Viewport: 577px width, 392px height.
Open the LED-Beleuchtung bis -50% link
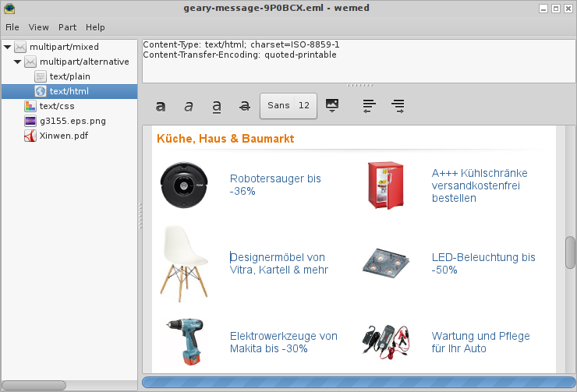[483, 263]
